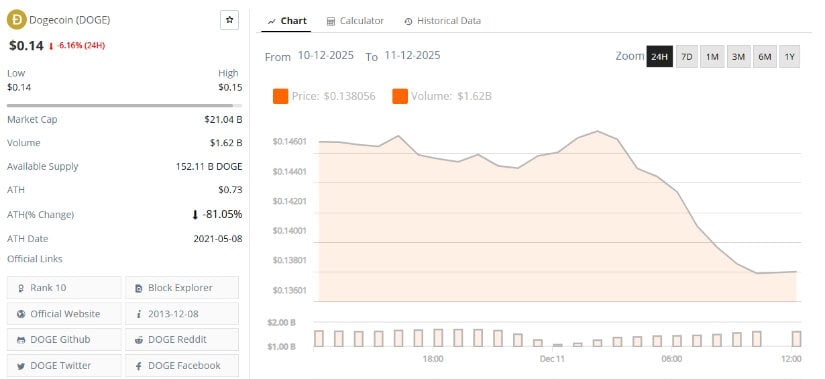
Task: Click the Available Supply value 152.11 B DOGE
Action: pos(209,166)
